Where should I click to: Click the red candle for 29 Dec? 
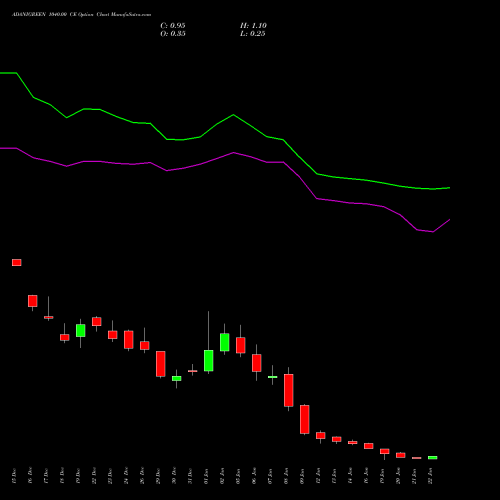pyautogui.click(x=161, y=364)
